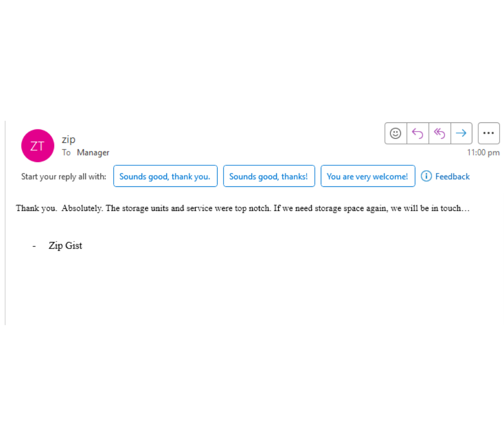504x423 pixels.
Task: Choose 'Sounds good, thank you.' suggested reply
Action: click(x=165, y=176)
